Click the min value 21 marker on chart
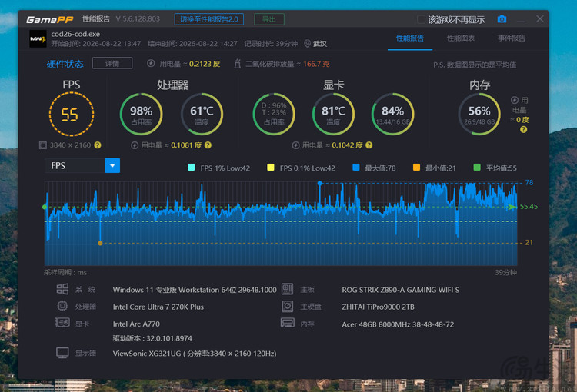The image size is (577, 392). 100,243
